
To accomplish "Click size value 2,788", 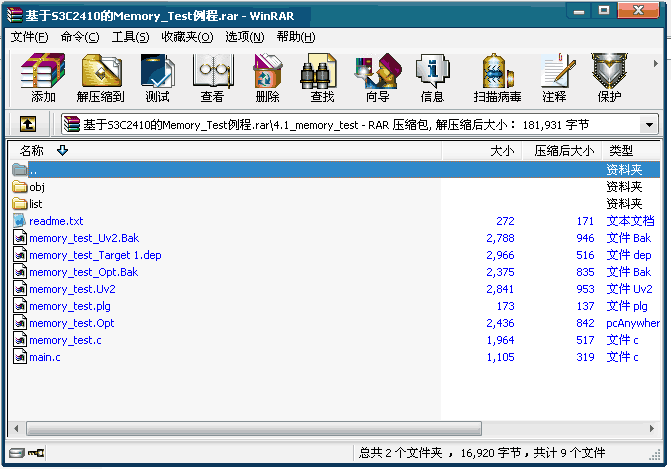I will click(x=500, y=238).
